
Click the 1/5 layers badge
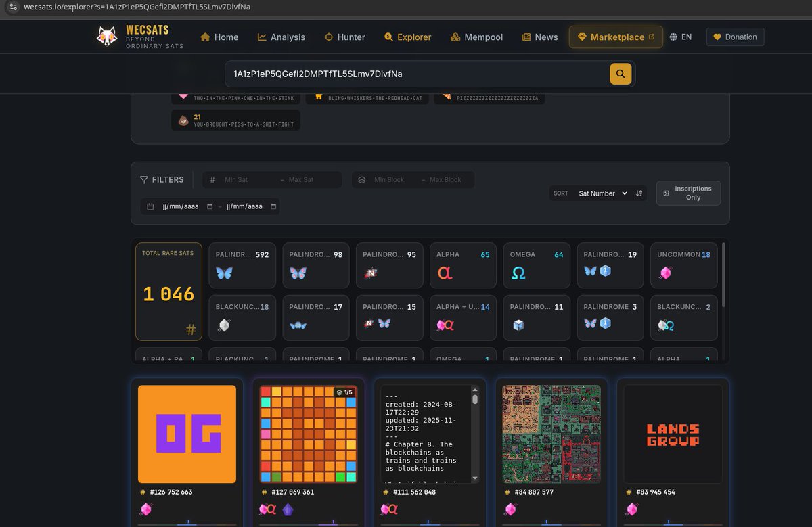coord(344,392)
